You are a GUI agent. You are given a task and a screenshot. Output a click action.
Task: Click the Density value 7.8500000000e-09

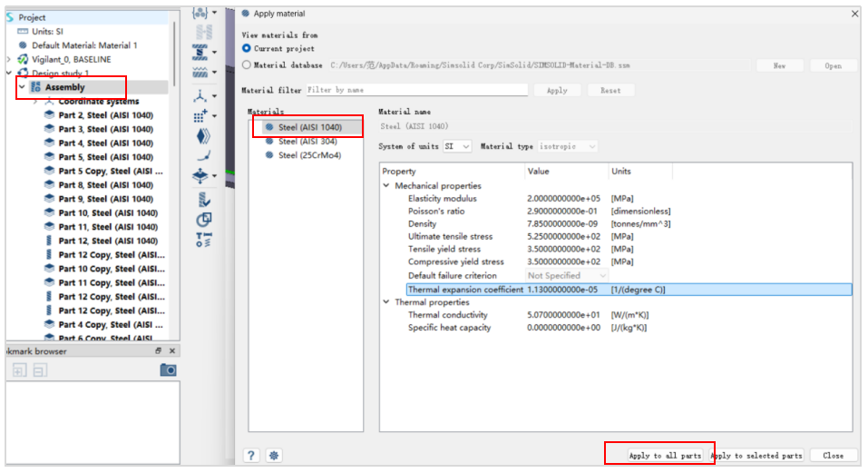(563, 223)
